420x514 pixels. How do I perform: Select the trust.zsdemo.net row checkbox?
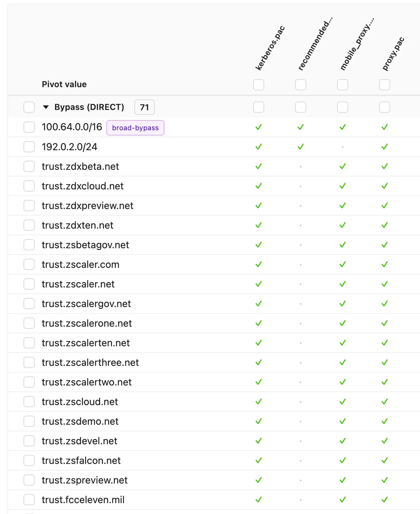tap(29, 421)
